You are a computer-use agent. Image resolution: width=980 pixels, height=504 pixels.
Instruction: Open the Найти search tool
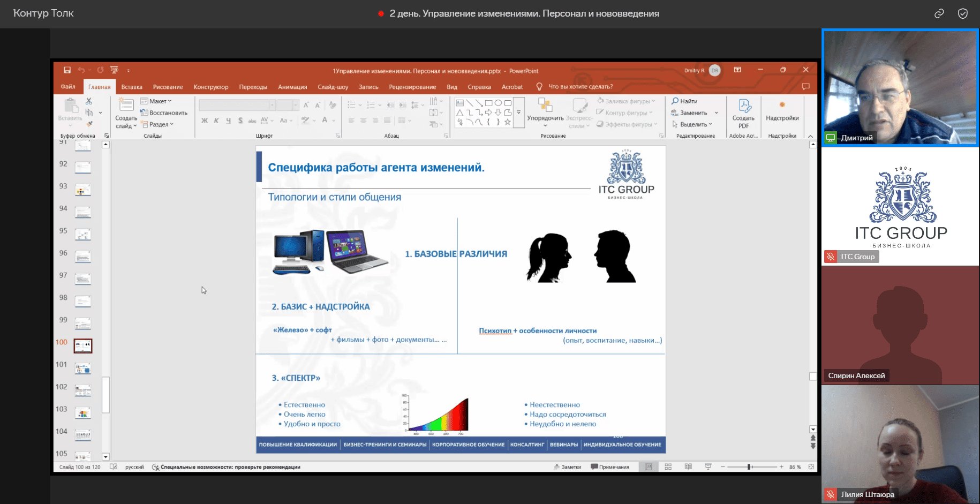pos(684,101)
